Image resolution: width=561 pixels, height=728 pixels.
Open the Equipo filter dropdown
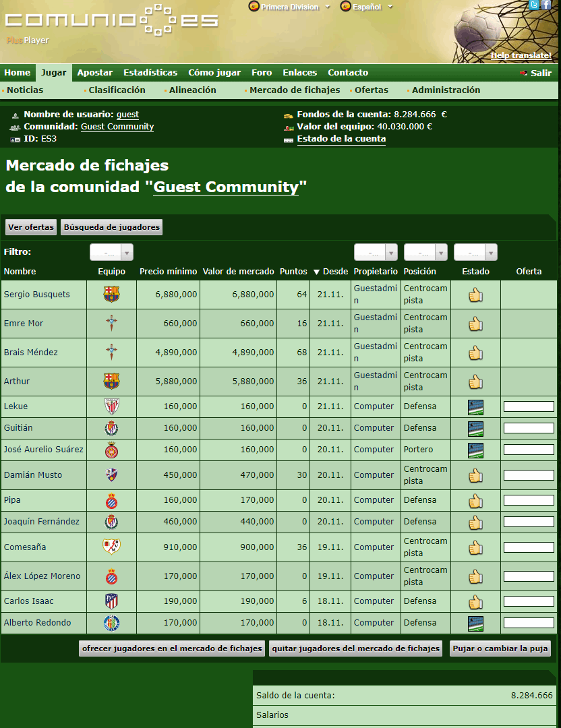112,252
